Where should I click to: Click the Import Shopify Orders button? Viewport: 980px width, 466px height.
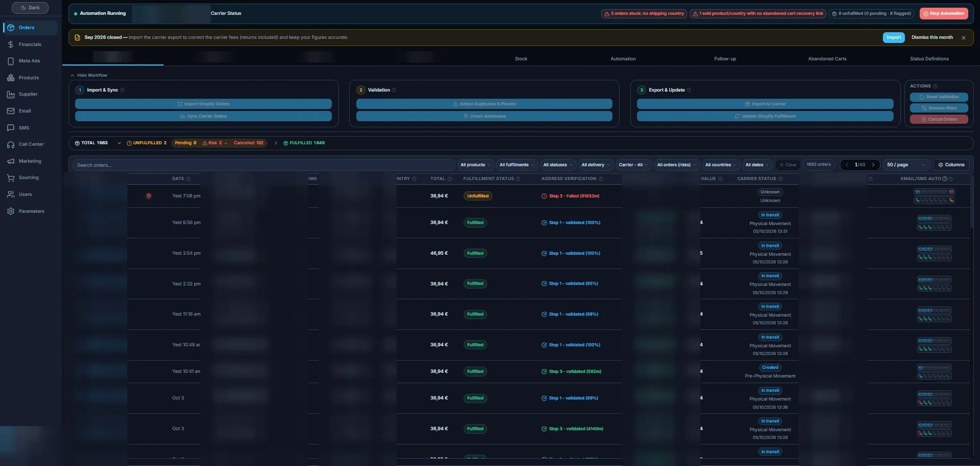(x=203, y=104)
